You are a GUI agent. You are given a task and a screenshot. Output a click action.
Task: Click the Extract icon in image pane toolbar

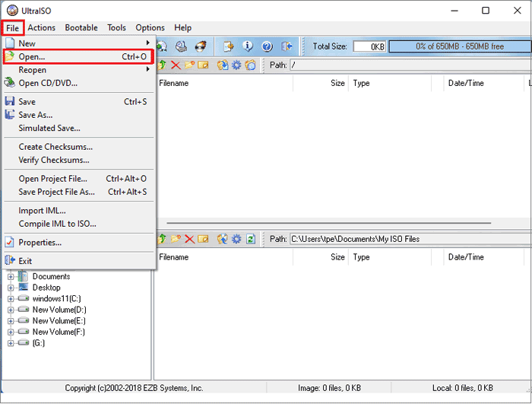click(x=223, y=65)
